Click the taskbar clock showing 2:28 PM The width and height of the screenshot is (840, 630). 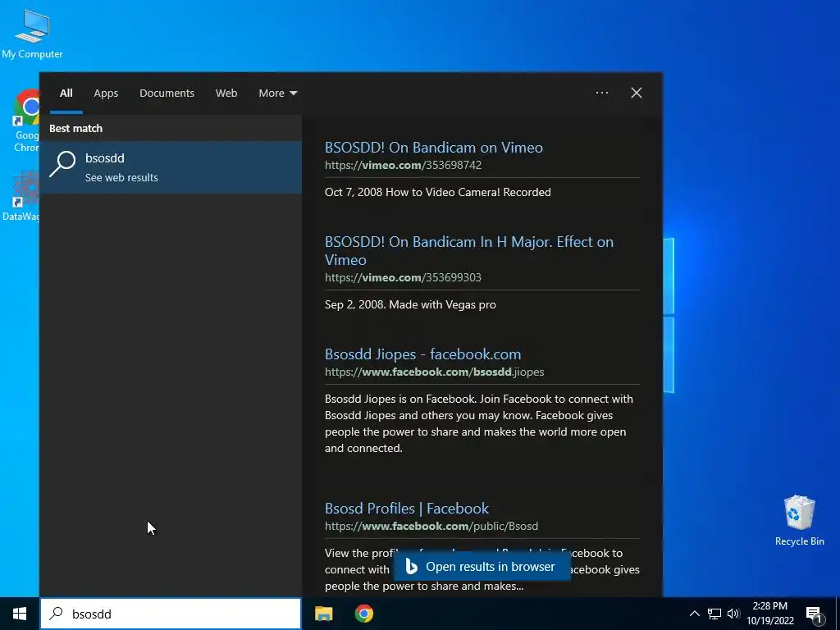coord(769,614)
